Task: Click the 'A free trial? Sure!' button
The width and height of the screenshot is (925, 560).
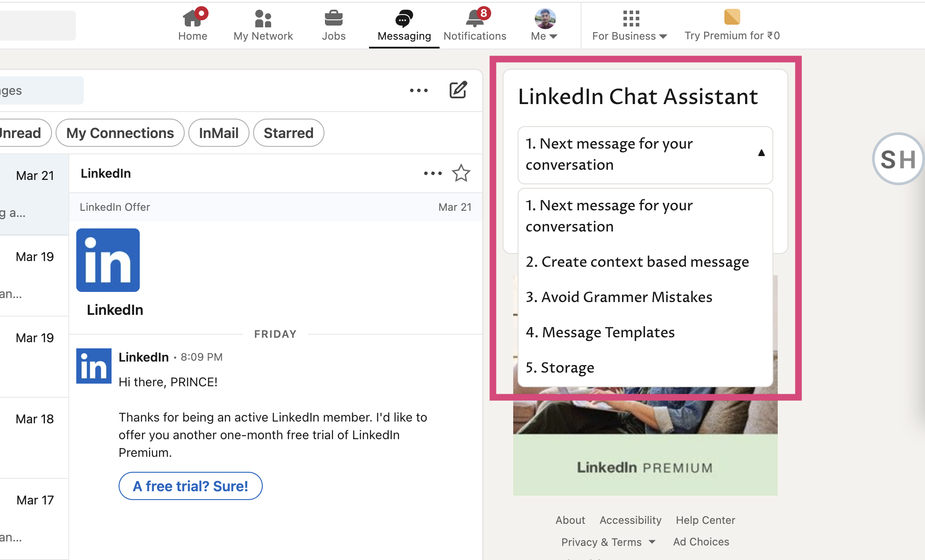Action: coord(190,486)
